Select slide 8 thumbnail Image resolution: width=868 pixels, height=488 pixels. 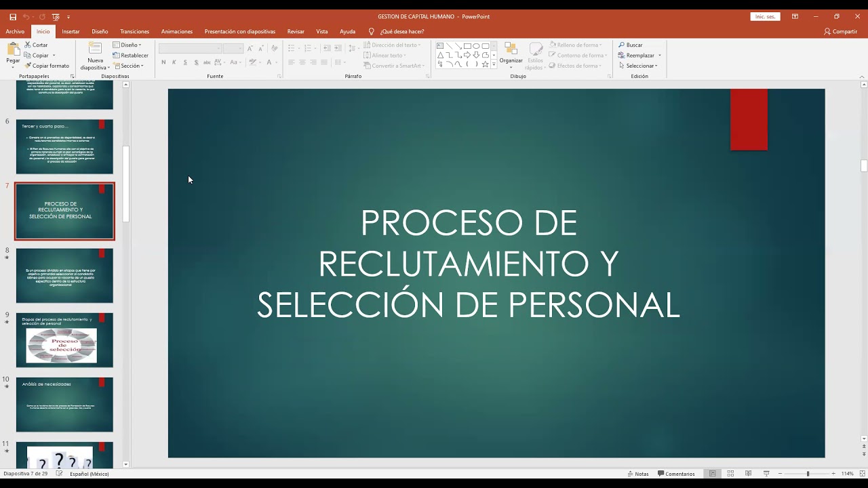tap(64, 276)
